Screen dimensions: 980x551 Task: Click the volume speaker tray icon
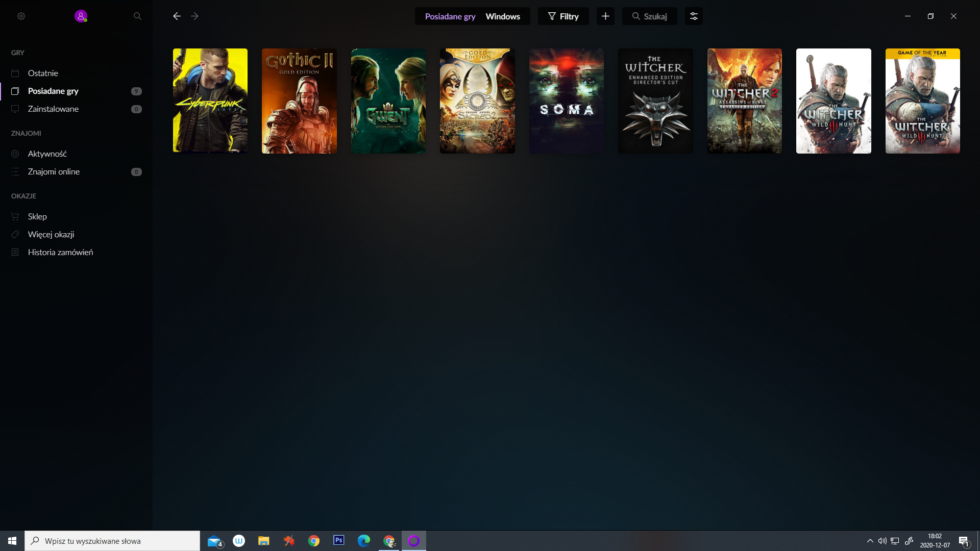882,541
